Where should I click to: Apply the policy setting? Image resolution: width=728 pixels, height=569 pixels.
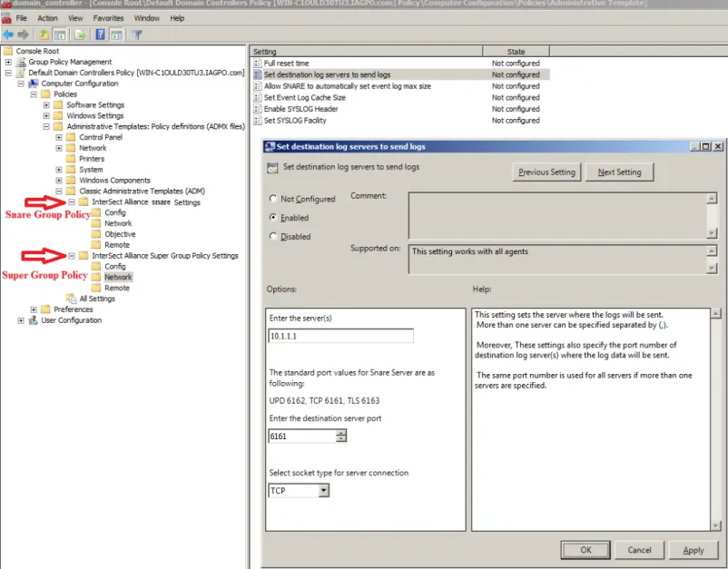click(694, 550)
